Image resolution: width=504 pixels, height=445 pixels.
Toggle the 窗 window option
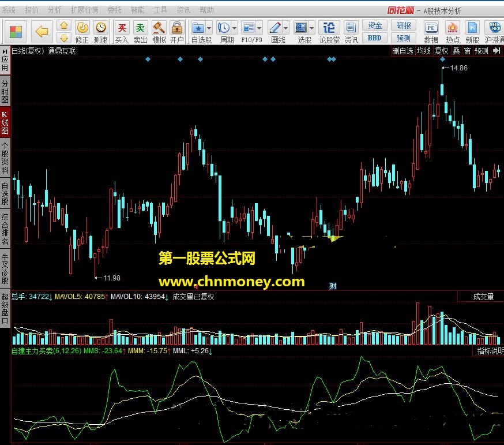[467, 51]
